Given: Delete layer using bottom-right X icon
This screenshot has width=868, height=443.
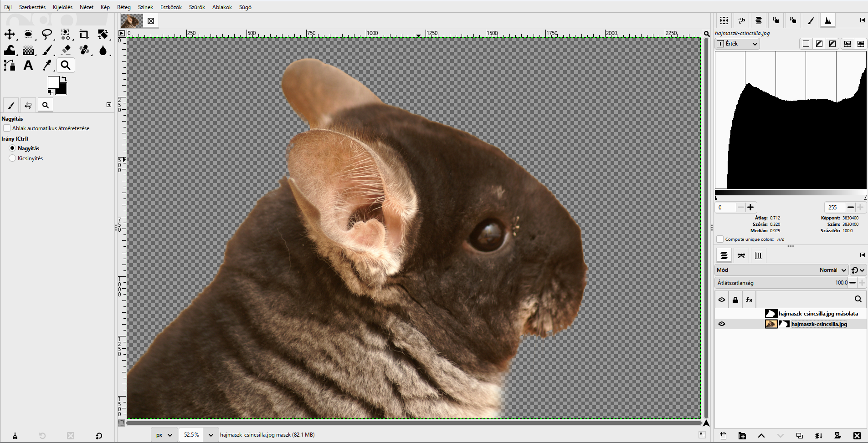Looking at the screenshot, I should pos(857,436).
